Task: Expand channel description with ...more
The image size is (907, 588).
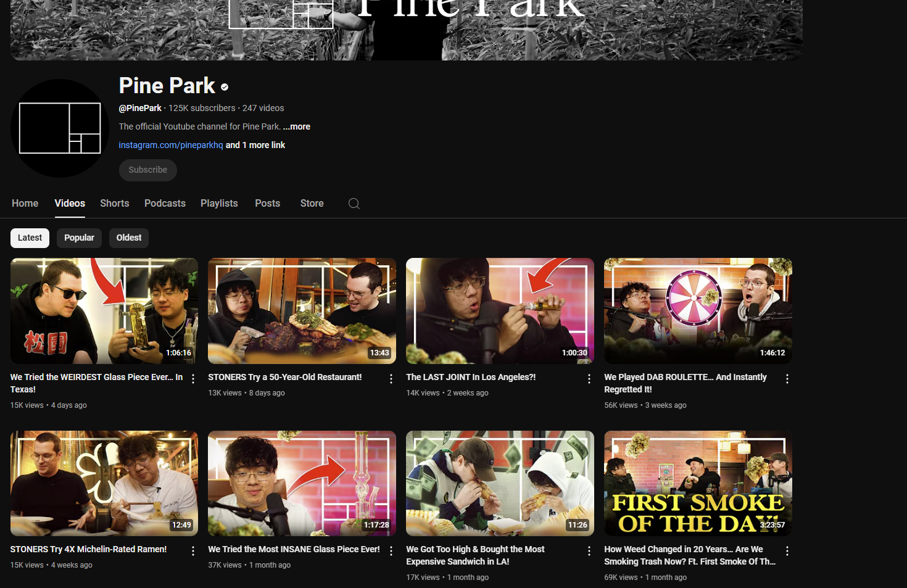Action: tap(297, 126)
